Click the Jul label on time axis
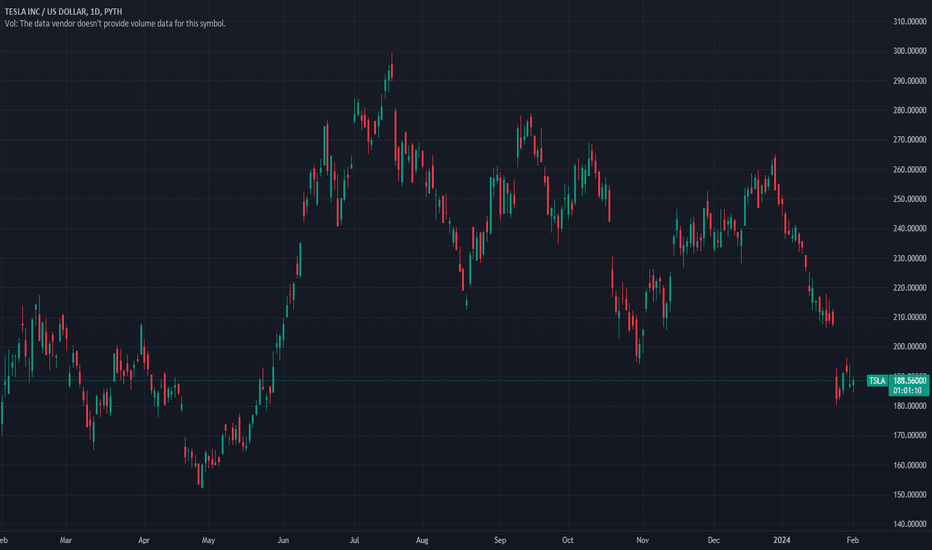Image resolution: width=932 pixels, height=550 pixels. (354, 540)
